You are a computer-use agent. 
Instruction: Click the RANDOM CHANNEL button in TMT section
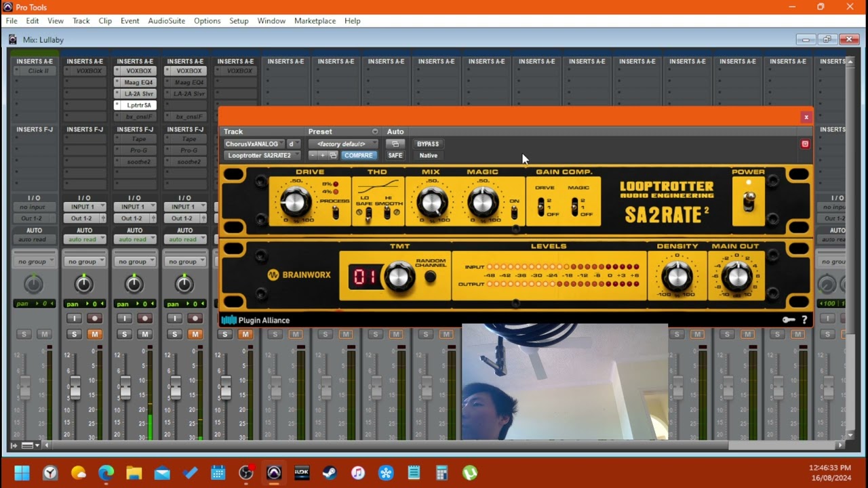tap(430, 277)
